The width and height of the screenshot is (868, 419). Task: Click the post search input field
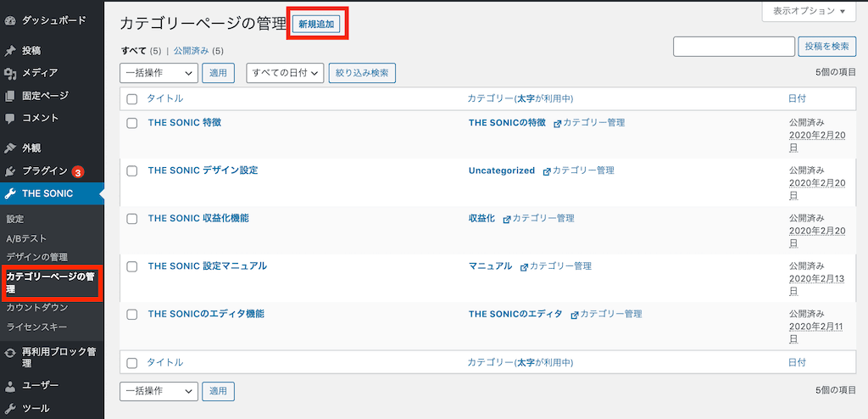point(734,47)
